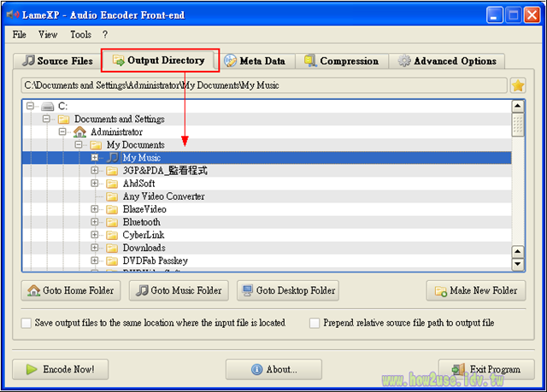Viewport: 547px width, 392px height.
Task: Expand the My Music tree node
Action: click(x=95, y=158)
